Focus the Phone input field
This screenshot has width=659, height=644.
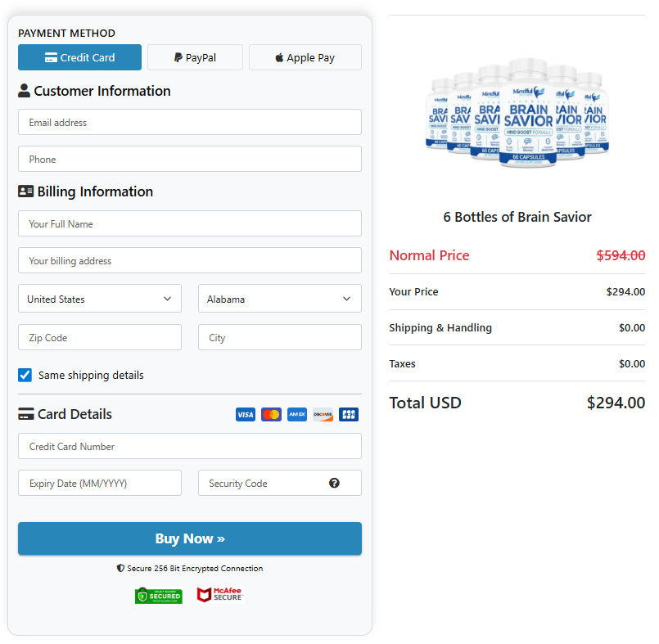[190, 159]
